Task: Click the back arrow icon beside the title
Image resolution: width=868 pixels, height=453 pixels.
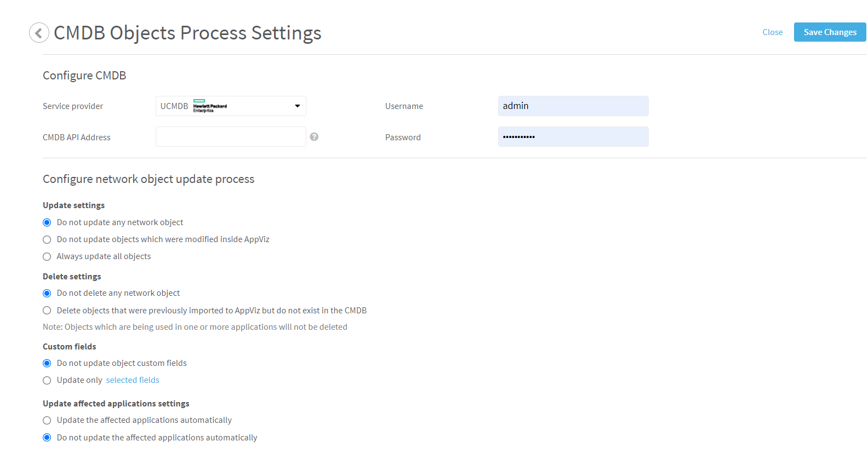Action: point(39,33)
